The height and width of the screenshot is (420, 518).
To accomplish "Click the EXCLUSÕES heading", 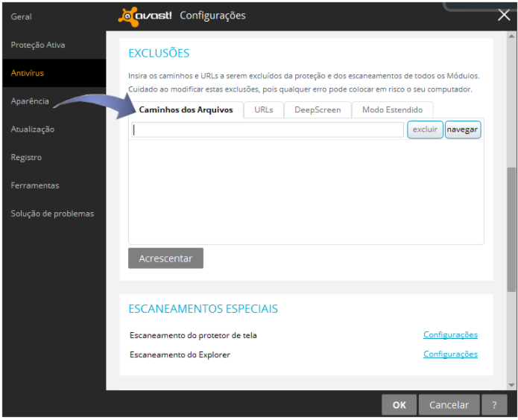I will 159,53.
